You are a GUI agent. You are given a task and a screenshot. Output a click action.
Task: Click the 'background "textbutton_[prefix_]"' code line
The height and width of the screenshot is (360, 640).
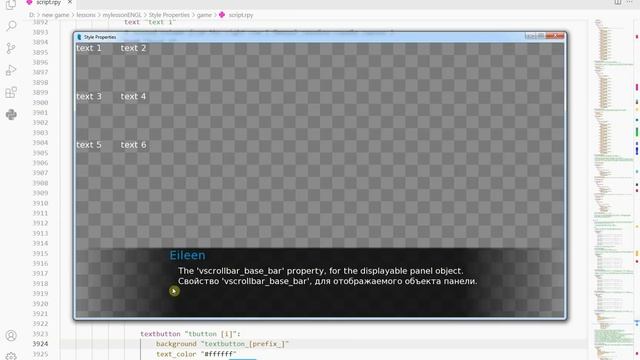[x=222, y=344]
